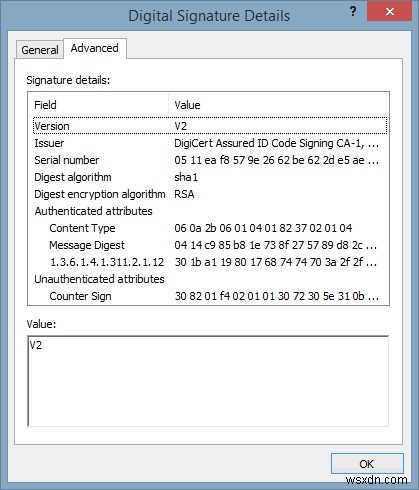Select the Unauthenticated attributes row

pos(210,279)
